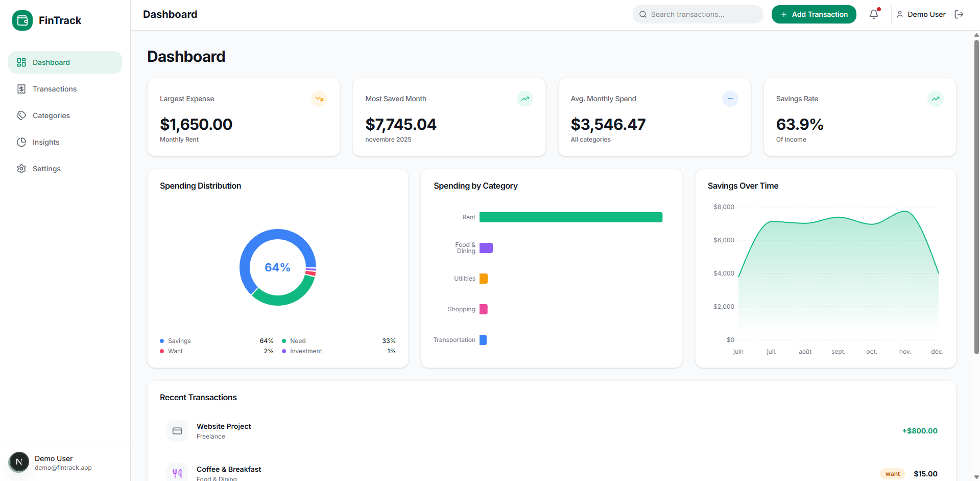Click the upward arrow on Most Saved Month card

click(x=524, y=99)
